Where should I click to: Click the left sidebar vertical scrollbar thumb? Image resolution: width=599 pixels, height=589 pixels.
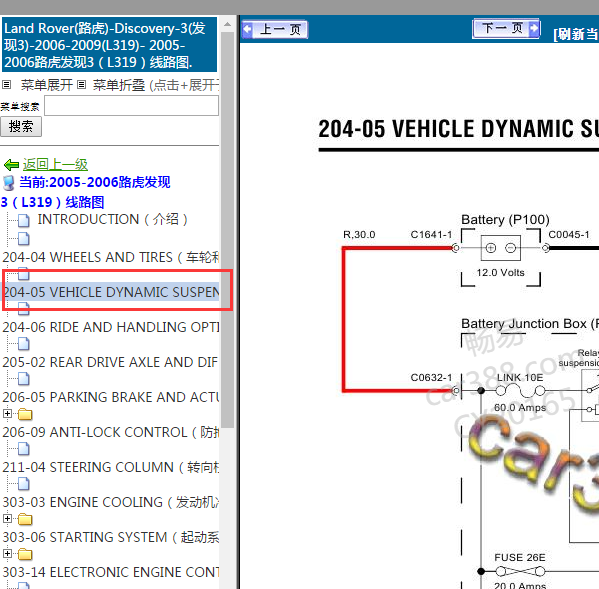227,229
